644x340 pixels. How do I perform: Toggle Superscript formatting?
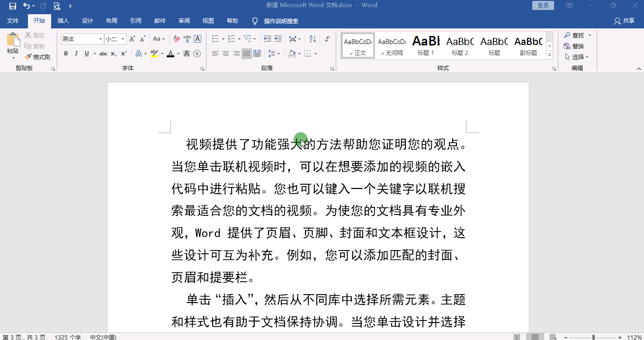[124, 54]
